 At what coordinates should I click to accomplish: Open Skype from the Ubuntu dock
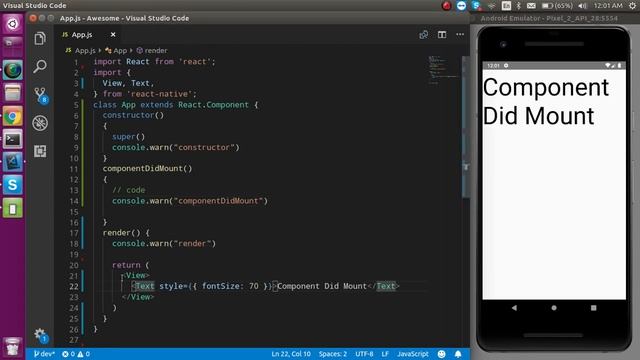click(12, 185)
